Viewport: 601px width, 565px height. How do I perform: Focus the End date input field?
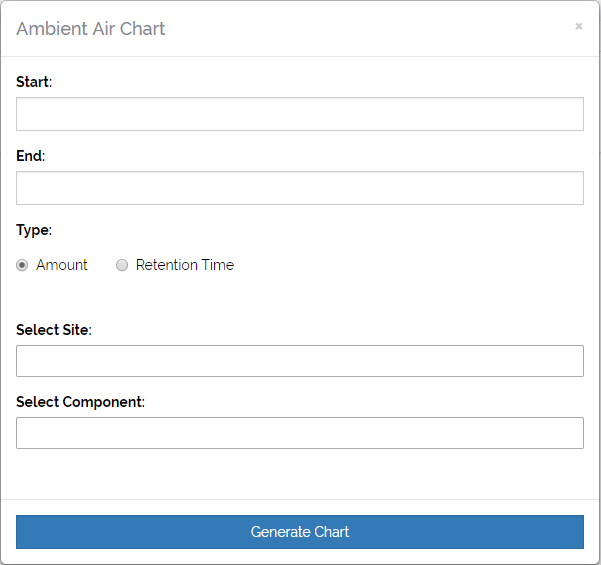[x=300, y=188]
